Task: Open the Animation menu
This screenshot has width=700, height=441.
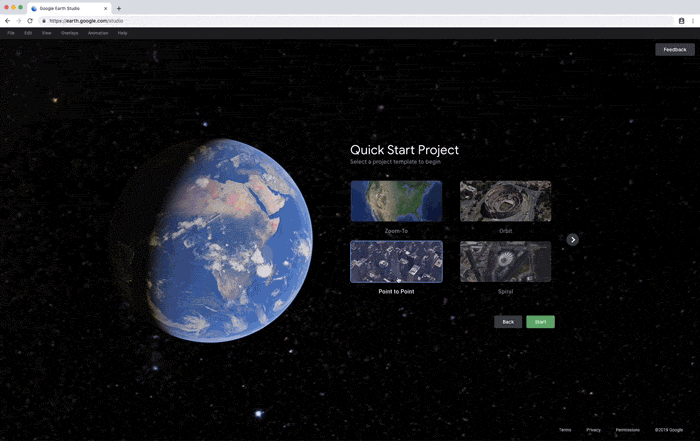Action: 98,33
